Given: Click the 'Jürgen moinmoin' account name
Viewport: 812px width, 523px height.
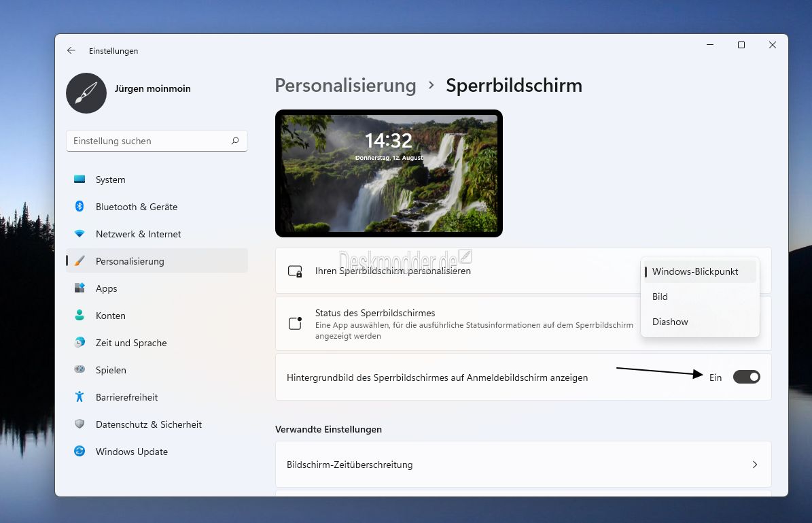Looking at the screenshot, I should (x=152, y=88).
